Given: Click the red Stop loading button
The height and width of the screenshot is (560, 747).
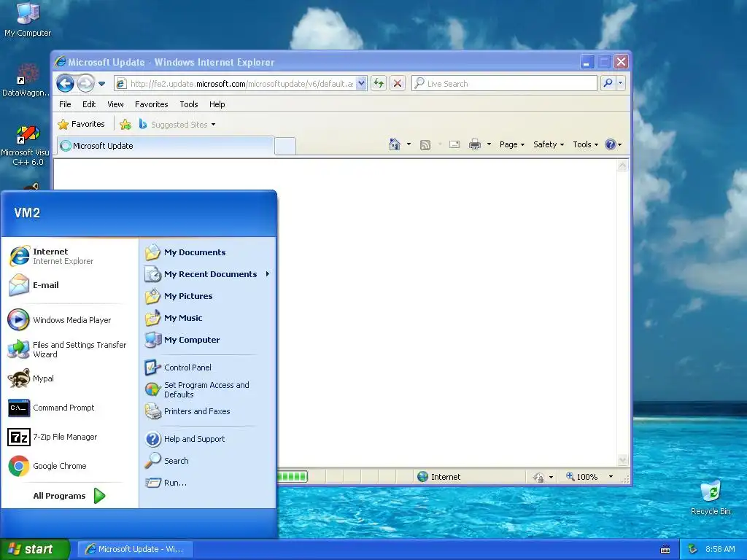Looking at the screenshot, I should pyautogui.click(x=398, y=83).
